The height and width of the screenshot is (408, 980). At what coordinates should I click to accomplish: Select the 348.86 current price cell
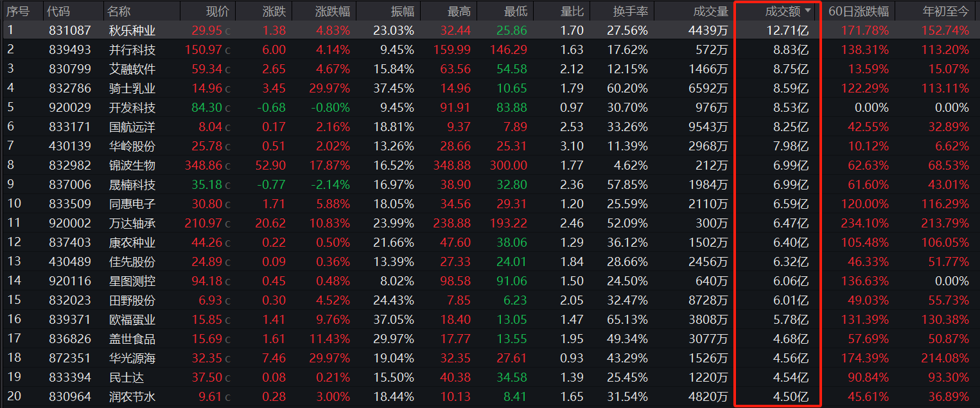[204, 165]
